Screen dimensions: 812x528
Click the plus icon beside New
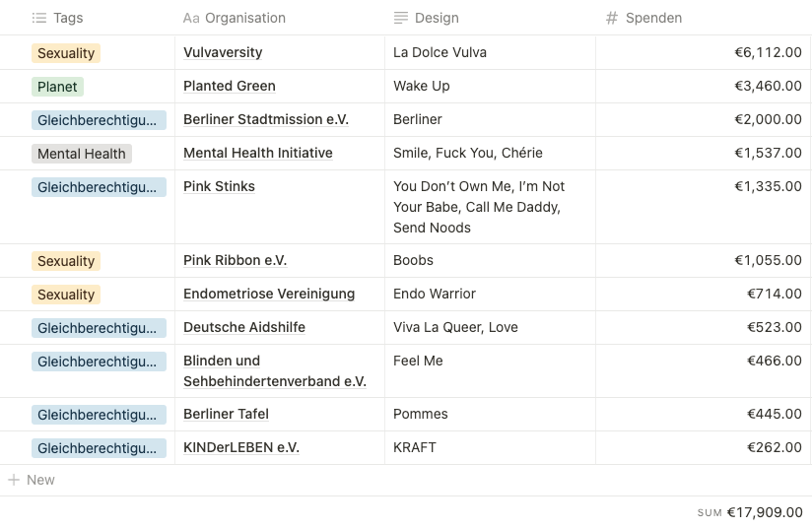(x=14, y=480)
